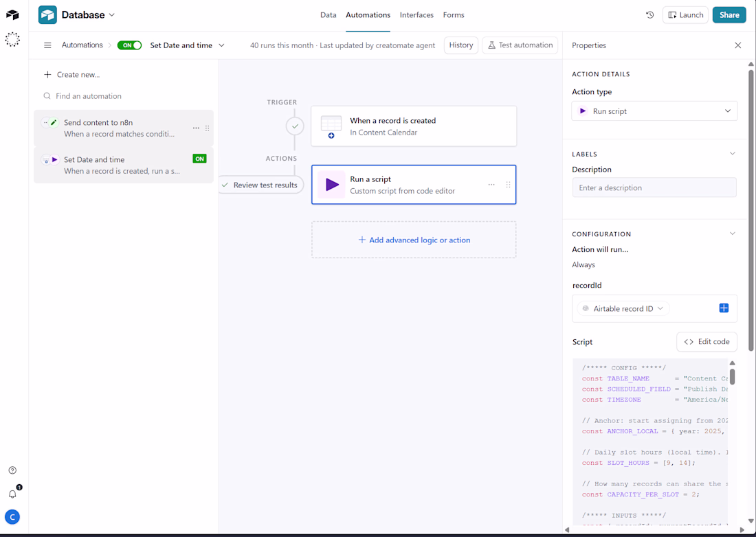Screen dimensions: 756x537
Task: Click Review test results
Action: click(x=260, y=185)
